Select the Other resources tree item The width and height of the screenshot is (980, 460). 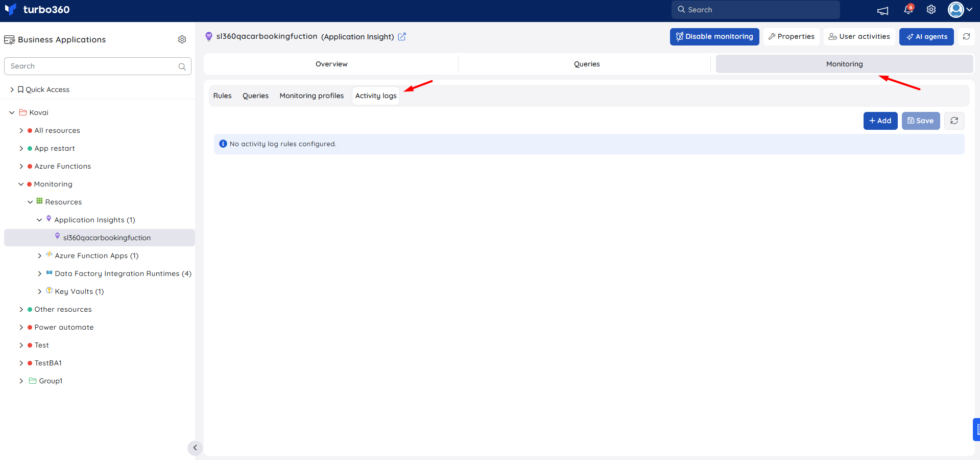pos(63,310)
